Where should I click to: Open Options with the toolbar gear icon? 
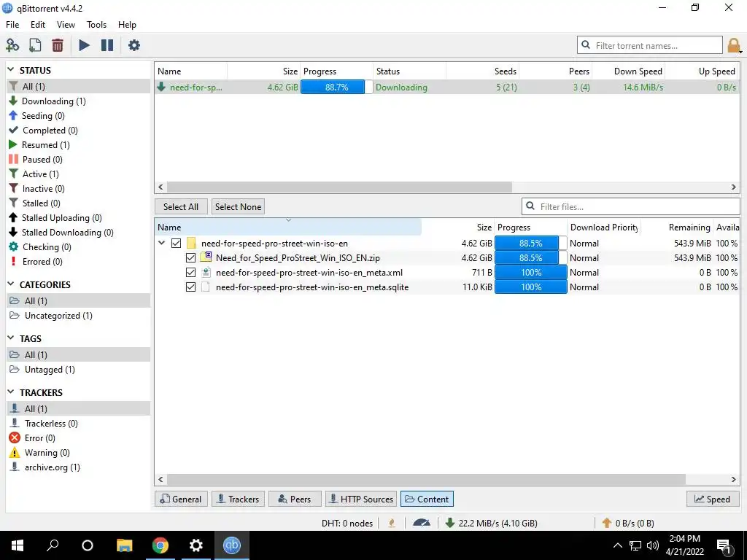134,45
